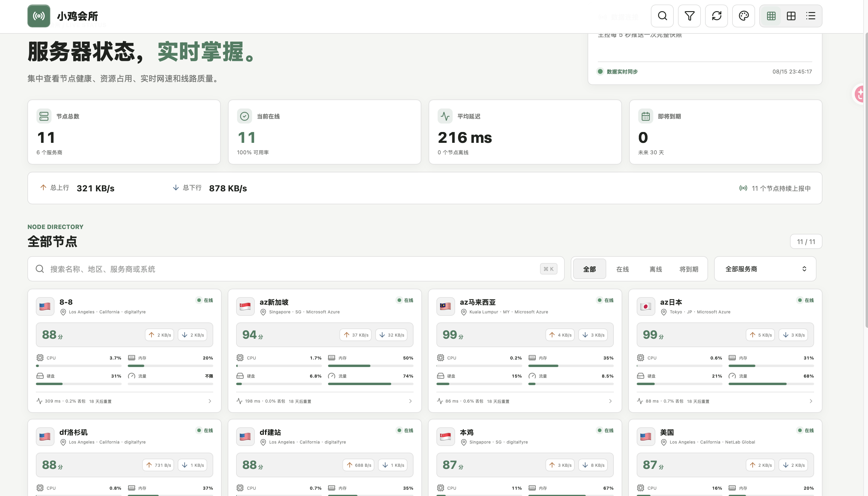The image size is (868, 496).
Task: Click the 321 KB/s total upload value
Action: (96, 188)
